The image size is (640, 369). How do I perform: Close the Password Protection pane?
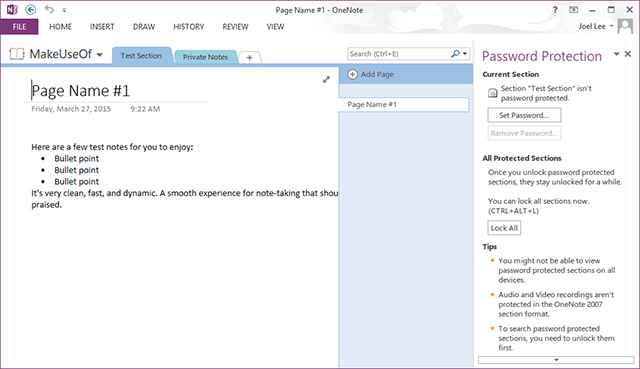click(628, 54)
